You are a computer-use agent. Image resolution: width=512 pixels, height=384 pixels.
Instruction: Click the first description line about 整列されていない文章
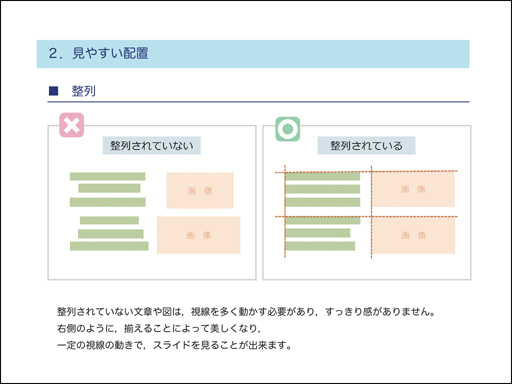point(246,312)
